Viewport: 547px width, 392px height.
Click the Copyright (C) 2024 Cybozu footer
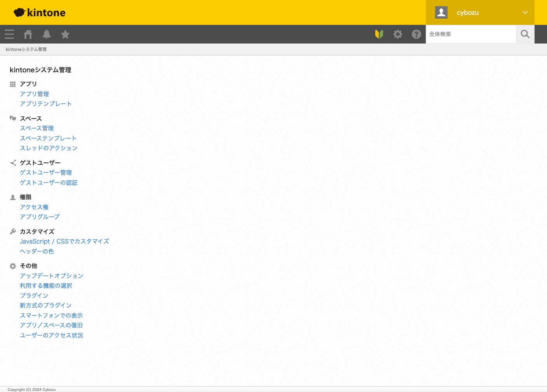tap(32, 389)
